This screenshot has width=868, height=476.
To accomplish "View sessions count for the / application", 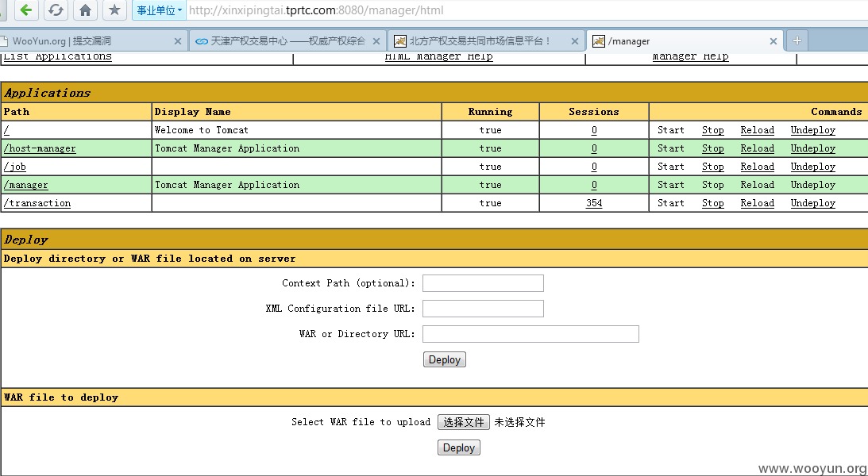I will pyautogui.click(x=594, y=130).
